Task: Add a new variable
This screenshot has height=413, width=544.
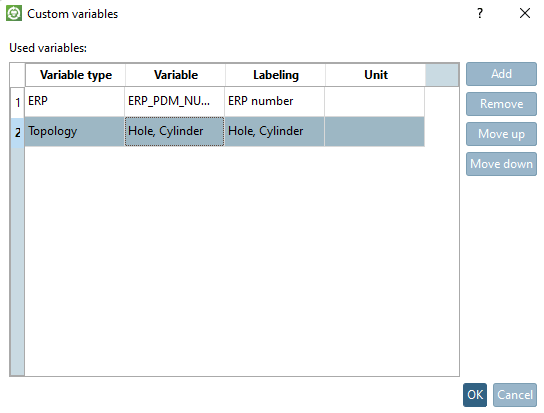Action: (x=501, y=74)
